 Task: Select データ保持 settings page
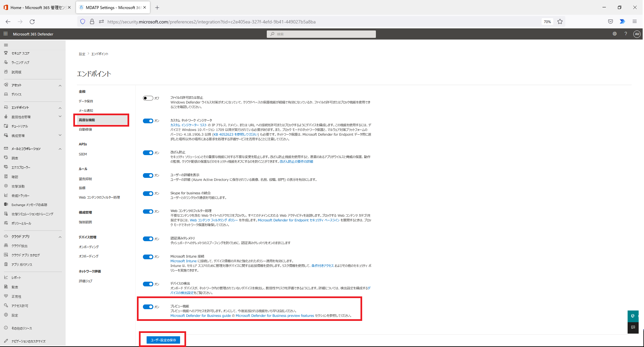point(86,101)
